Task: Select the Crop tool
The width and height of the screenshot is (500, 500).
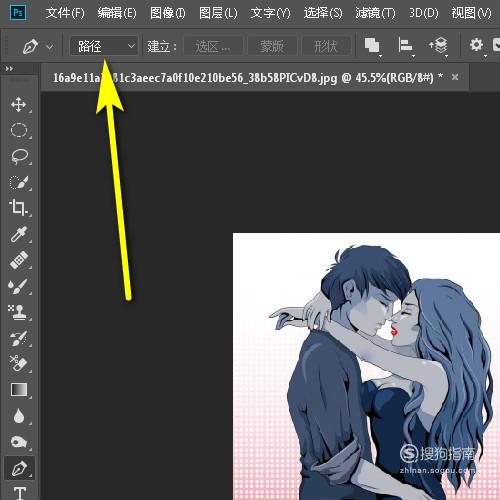Action: point(19,208)
